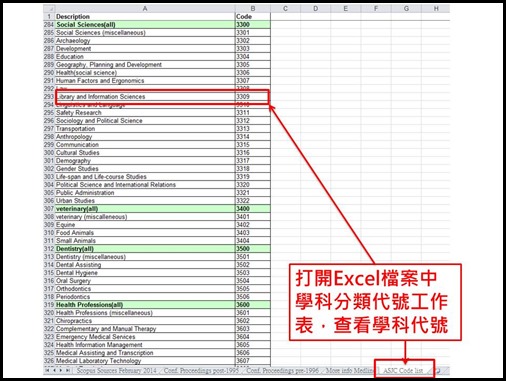Go to last sheet navigation arrow
The width and height of the screenshot is (506, 381).
pyautogui.click(x=68, y=370)
